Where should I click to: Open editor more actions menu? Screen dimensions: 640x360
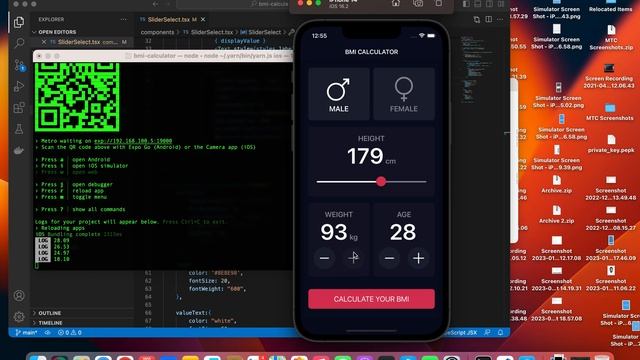500,19
